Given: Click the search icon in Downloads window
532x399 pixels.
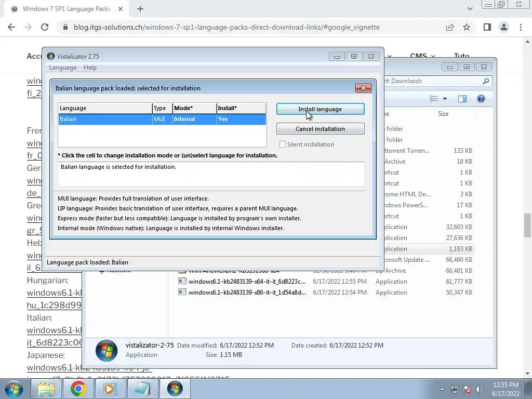Looking at the screenshot, I should (486, 81).
